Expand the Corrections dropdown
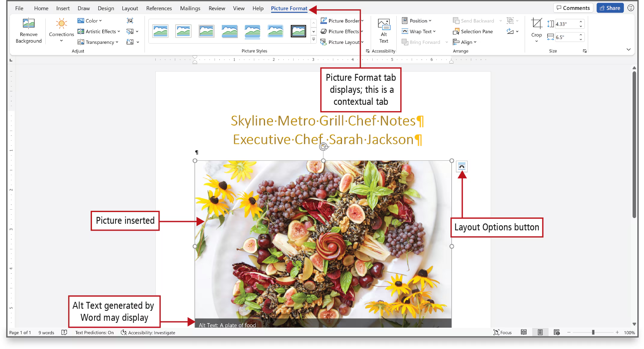 (61, 41)
